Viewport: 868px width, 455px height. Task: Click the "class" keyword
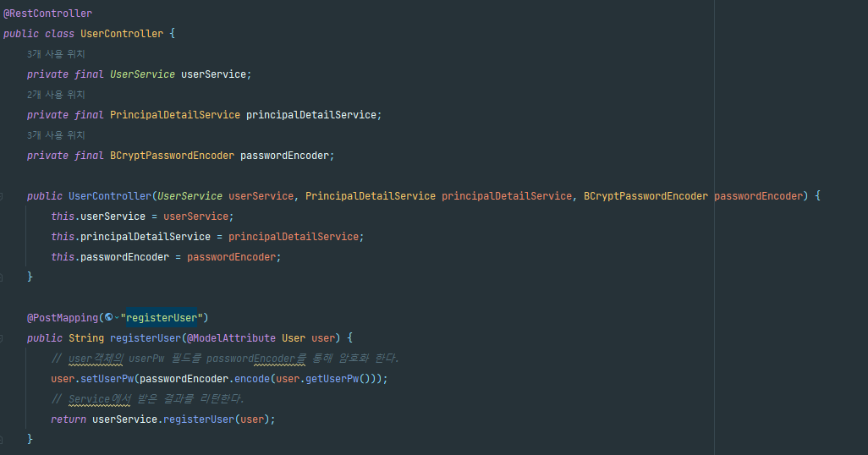tap(59, 34)
